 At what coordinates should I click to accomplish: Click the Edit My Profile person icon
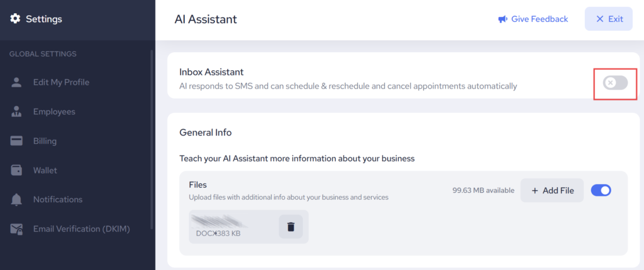click(x=16, y=82)
